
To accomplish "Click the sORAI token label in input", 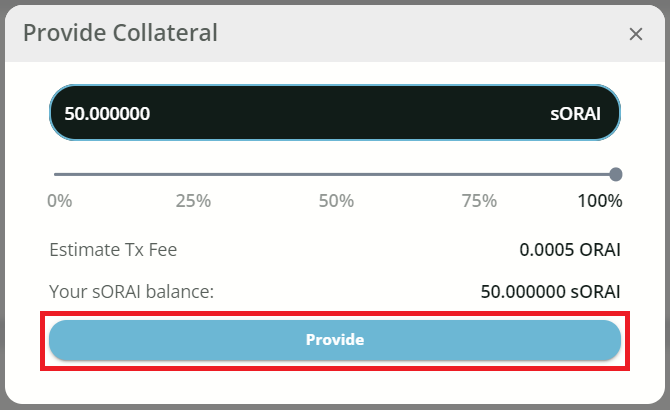I will click(575, 113).
